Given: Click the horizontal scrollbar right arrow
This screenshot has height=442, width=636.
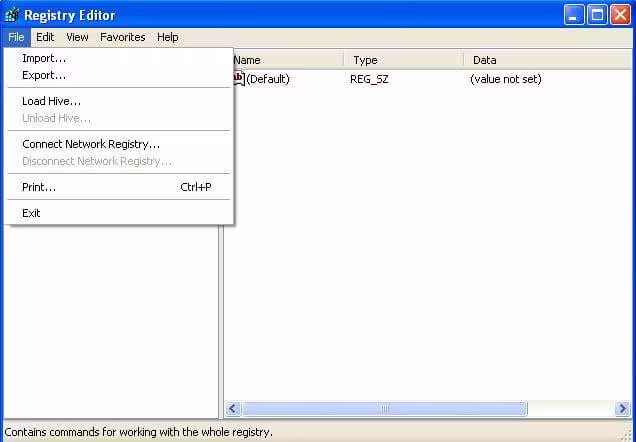Looking at the screenshot, I should click(623, 408).
